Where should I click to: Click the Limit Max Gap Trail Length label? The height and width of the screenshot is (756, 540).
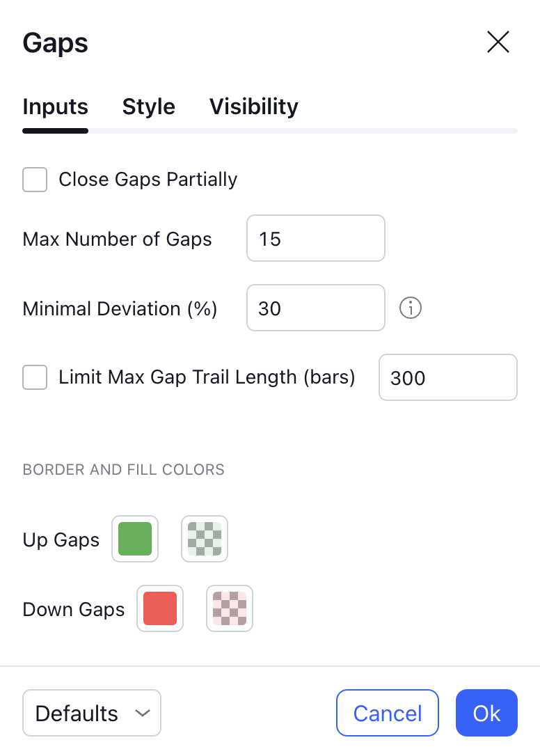207,377
